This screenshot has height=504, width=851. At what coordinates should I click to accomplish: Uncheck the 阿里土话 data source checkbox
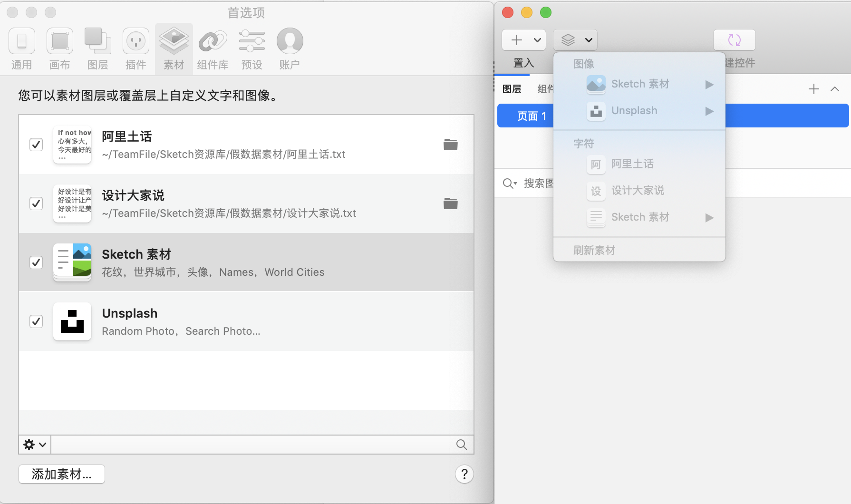(x=36, y=145)
